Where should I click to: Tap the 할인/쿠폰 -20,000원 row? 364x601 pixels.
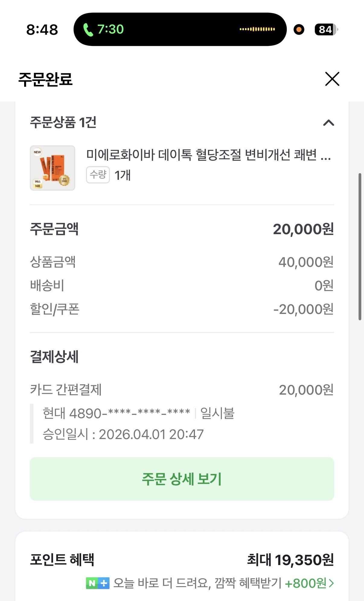click(x=182, y=309)
